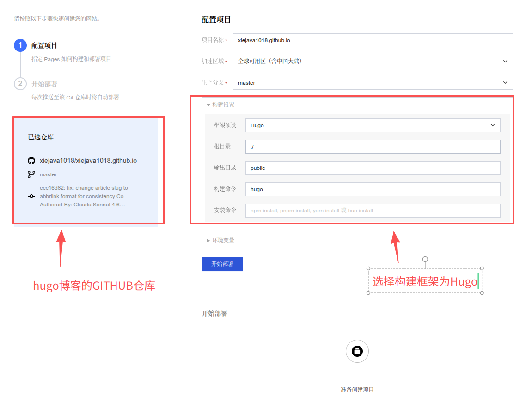This screenshot has width=532, height=404.
Task: Click the 根目录 input field
Action: (x=373, y=147)
